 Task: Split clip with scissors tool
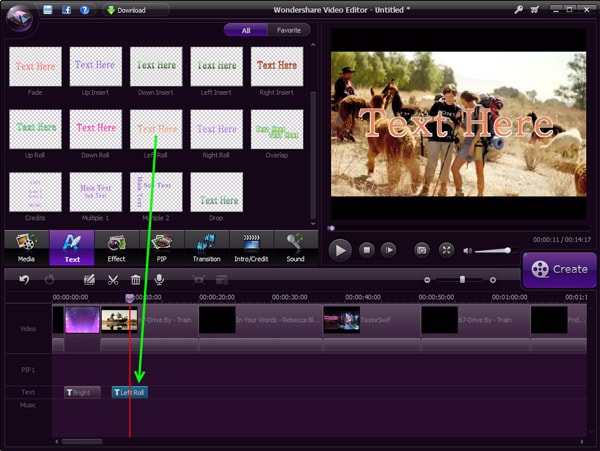point(113,280)
